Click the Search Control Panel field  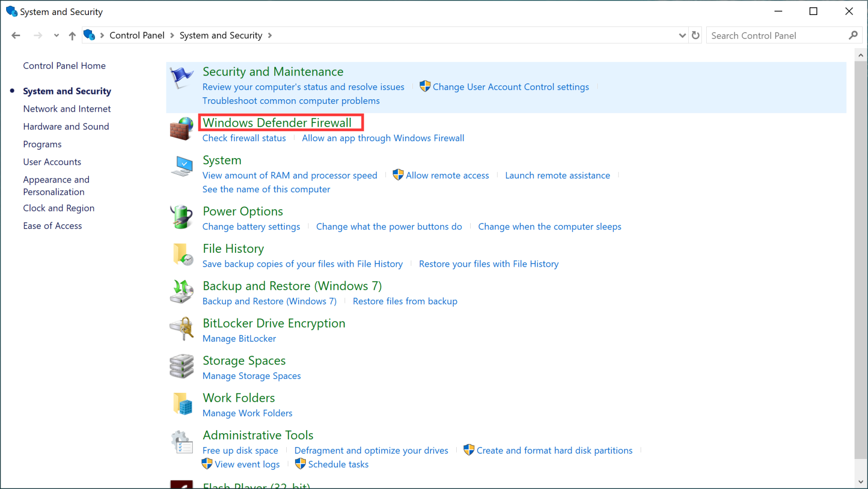coord(777,35)
